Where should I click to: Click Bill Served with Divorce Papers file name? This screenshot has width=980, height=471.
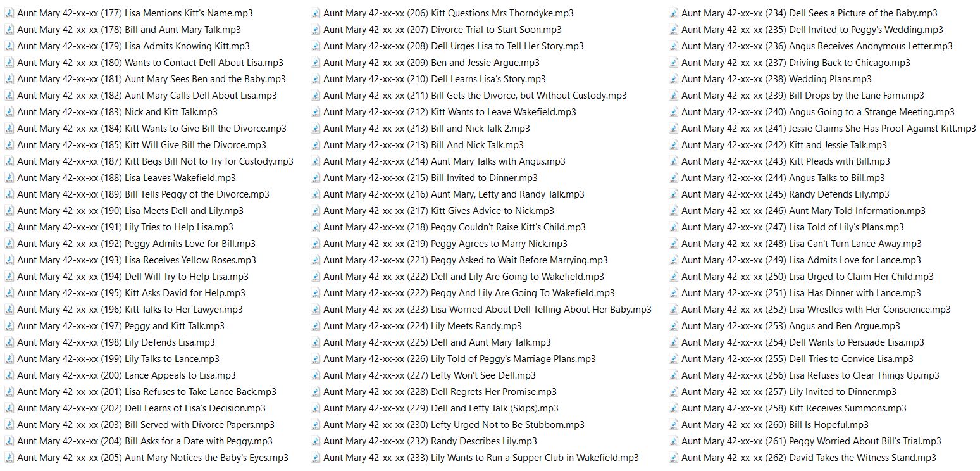coord(146,425)
